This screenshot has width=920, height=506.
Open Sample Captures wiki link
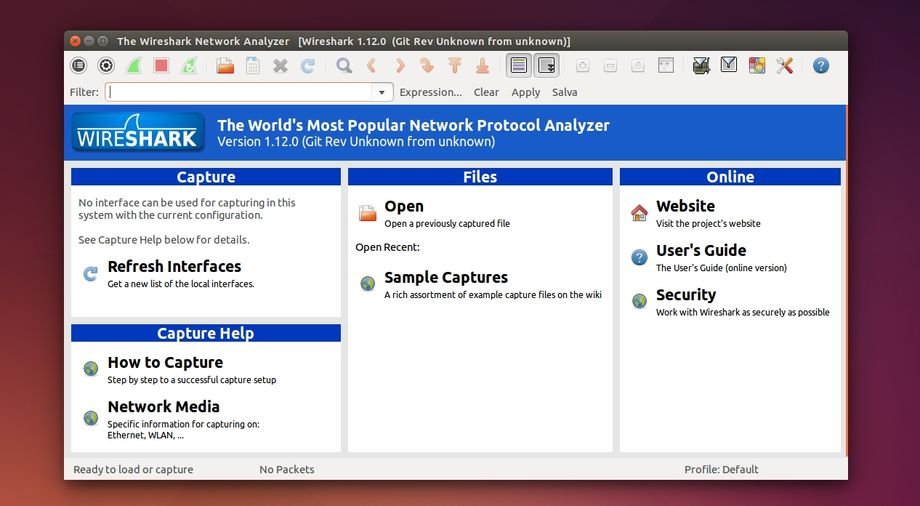446,278
